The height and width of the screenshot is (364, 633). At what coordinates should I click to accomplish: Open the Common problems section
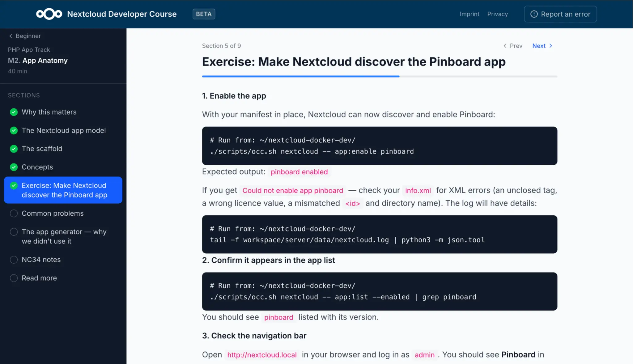point(63,213)
